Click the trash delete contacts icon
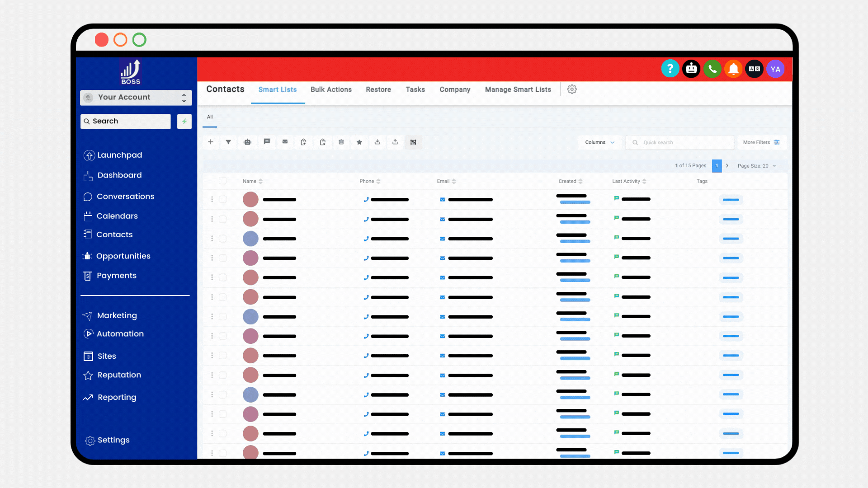Image resolution: width=868 pixels, height=488 pixels. (341, 142)
